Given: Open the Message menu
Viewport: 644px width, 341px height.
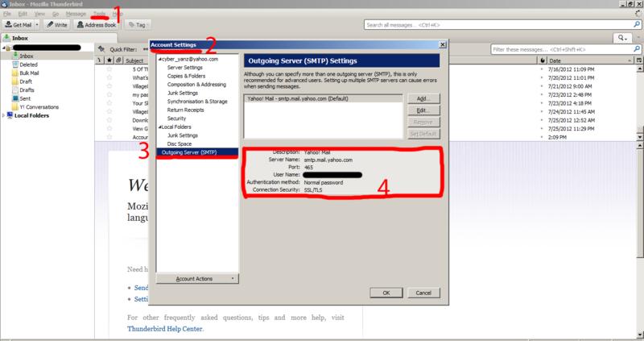Looking at the screenshot, I should click(x=76, y=14).
